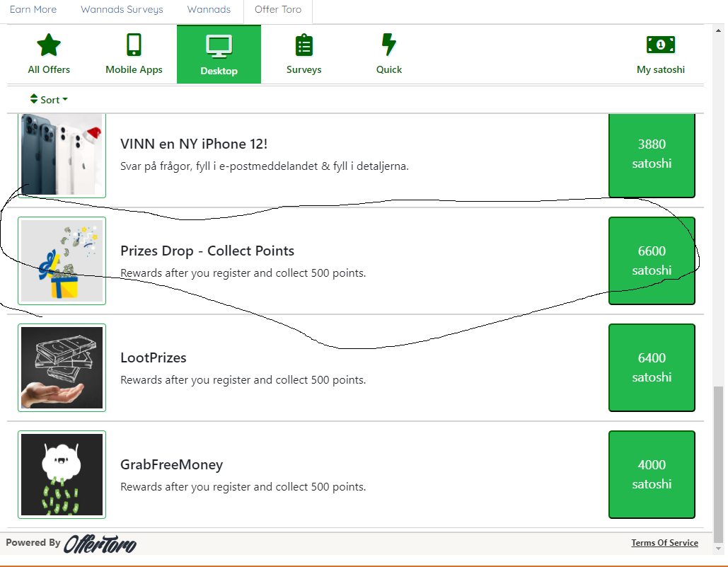The image size is (728, 567).
Task: Open the VINN en NY iPhone 12! title
Action: (194, 144)
